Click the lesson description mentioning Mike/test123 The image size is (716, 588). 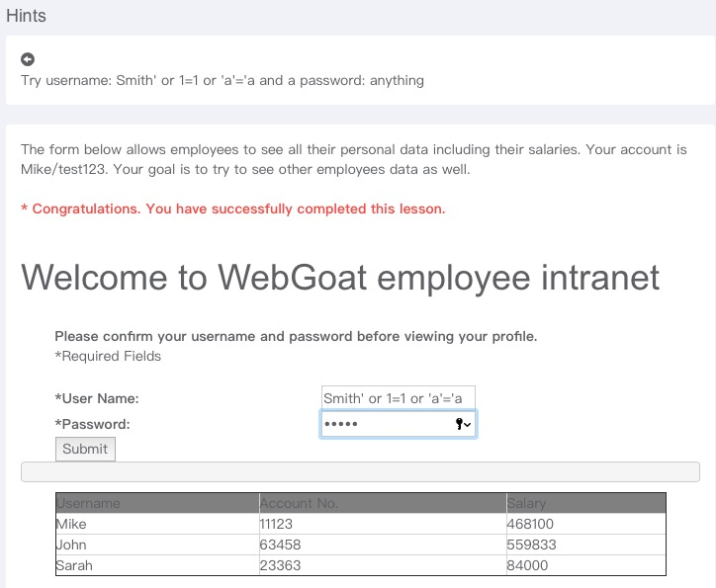coord(354,159)
